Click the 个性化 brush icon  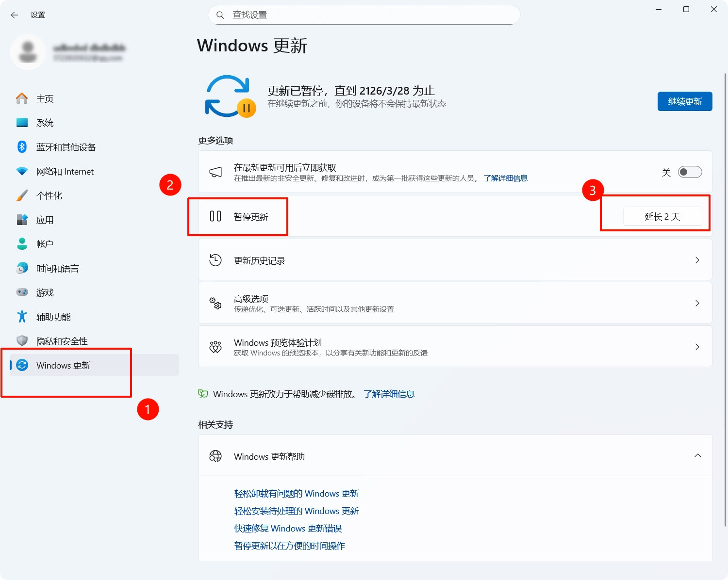tap(22, 195)
